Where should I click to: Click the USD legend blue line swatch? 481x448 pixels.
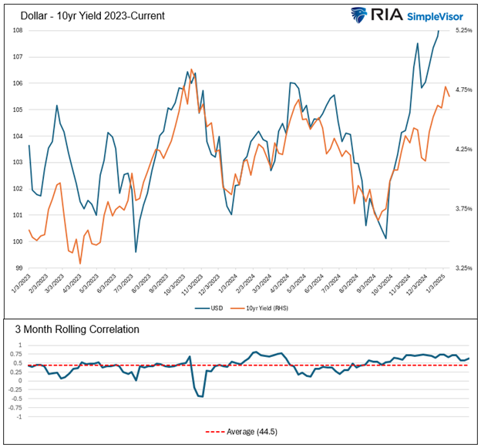coord(202,308)
